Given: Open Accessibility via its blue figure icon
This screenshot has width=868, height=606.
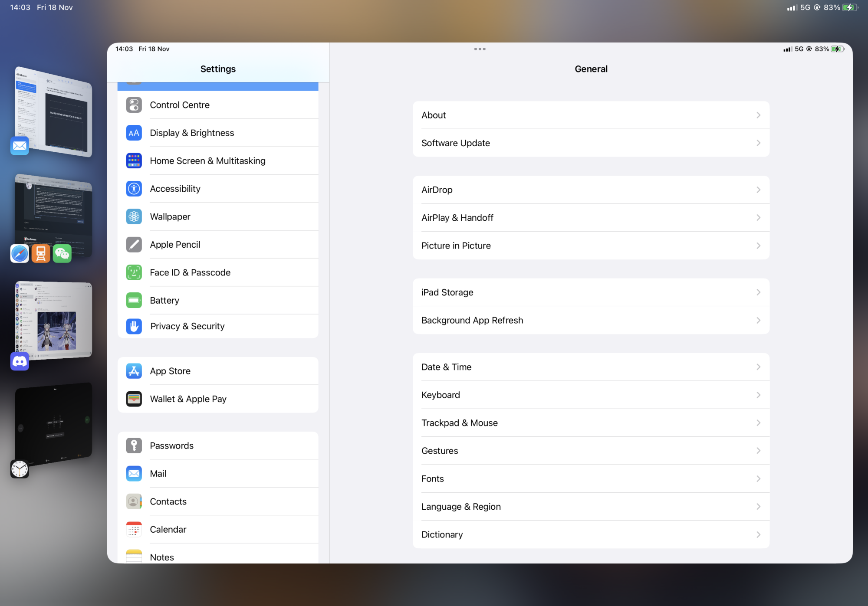Looking at the screenshot, I should 134,189.
